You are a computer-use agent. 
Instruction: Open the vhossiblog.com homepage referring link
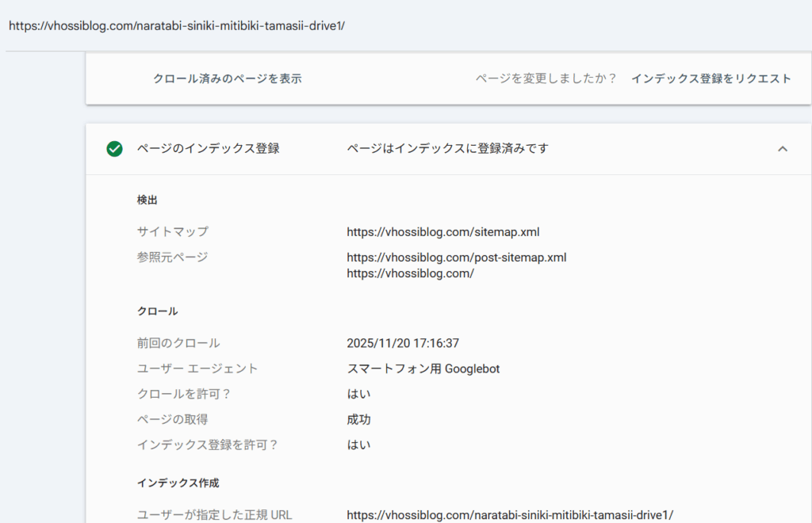[x=411, y=273]
